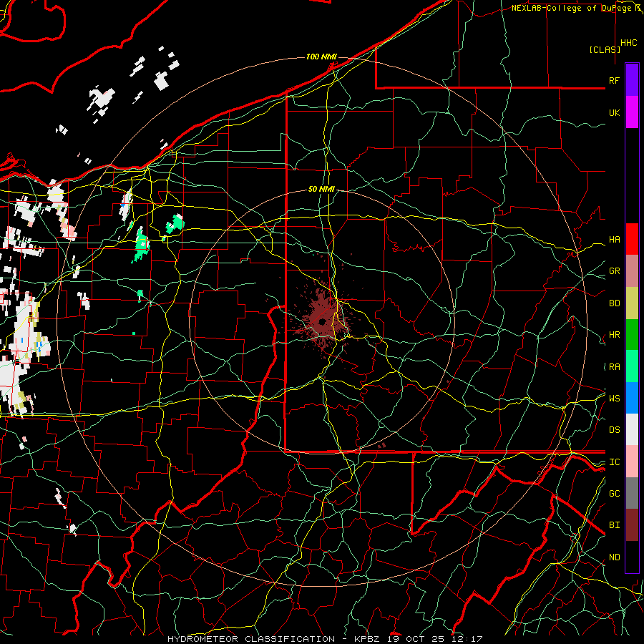Screen dimensions: 644x644
Task: Click the HHC product label
Action: pyautogui.click(x=628, y=43)
